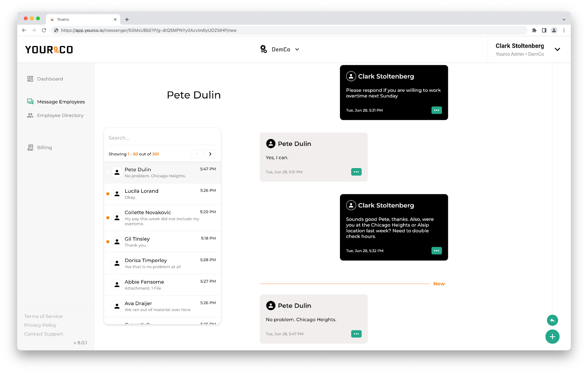Viewport: 588px width, 373px height.
Task: Open Collette Novakovic conversation
Action: [162, 218]
